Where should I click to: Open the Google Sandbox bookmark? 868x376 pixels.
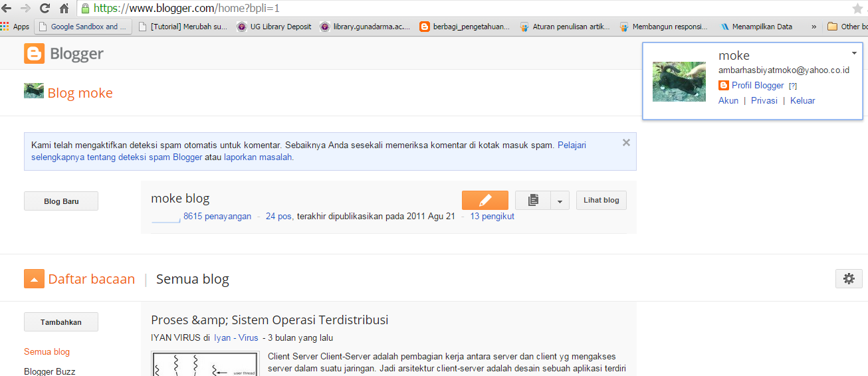click(x=83, y=27)
